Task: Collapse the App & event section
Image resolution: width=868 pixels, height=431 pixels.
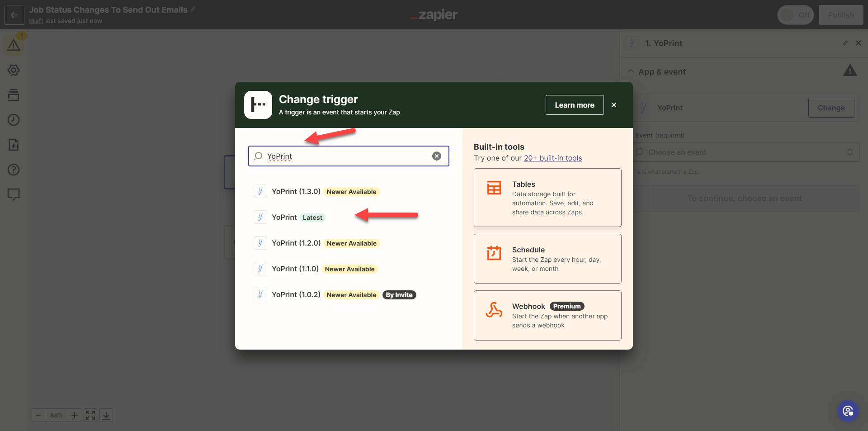Action: click(x=630, y=71)
